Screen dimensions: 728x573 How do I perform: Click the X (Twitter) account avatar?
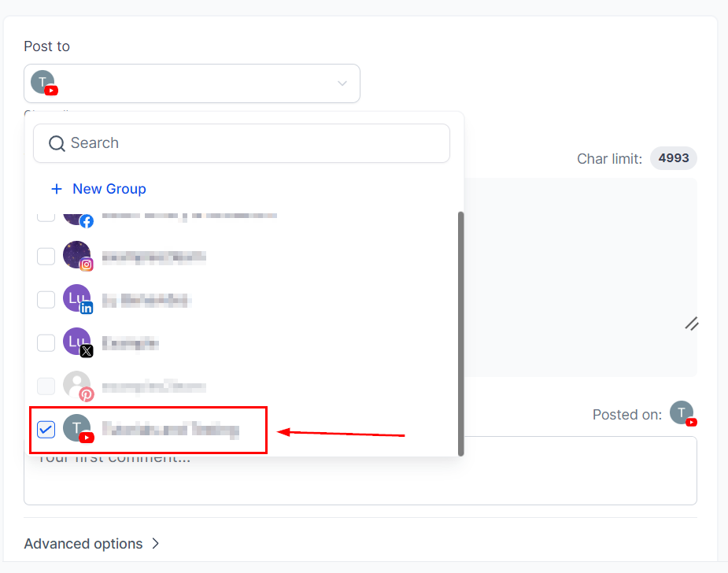tap(77, 343)
